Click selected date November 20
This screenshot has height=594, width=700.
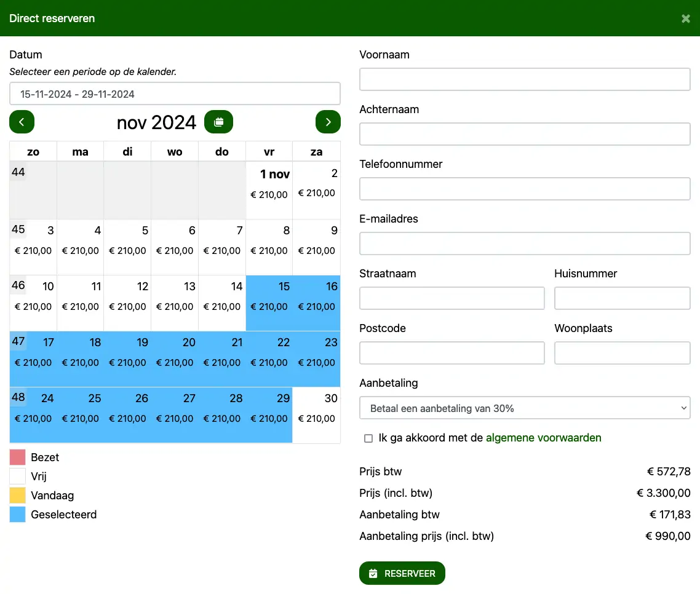[175, 359]
